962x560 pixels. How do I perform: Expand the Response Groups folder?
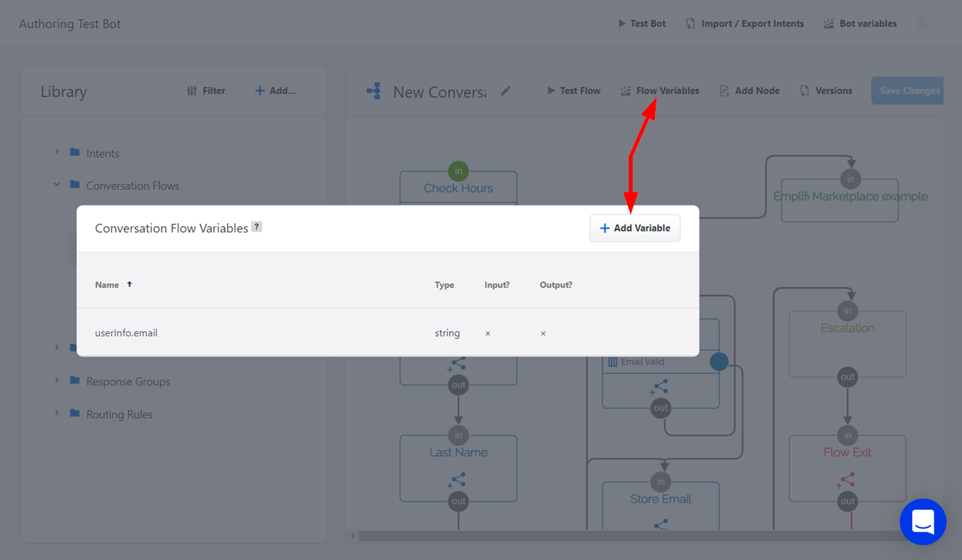pyautogui.click(x=57, y=381)
